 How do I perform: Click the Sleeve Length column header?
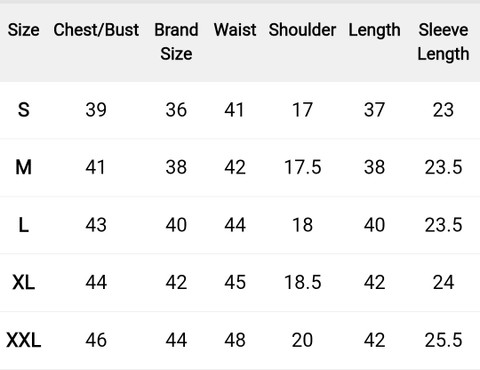point(443,42)
